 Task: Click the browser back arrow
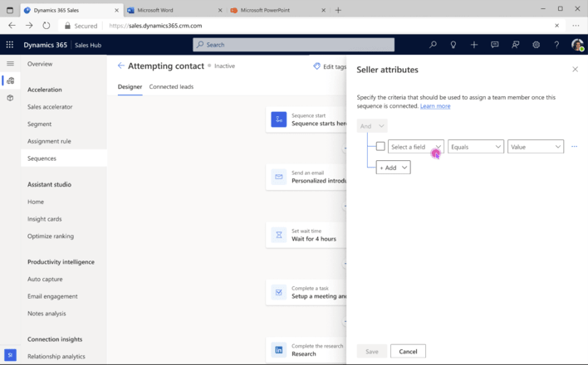click(12, 26)
